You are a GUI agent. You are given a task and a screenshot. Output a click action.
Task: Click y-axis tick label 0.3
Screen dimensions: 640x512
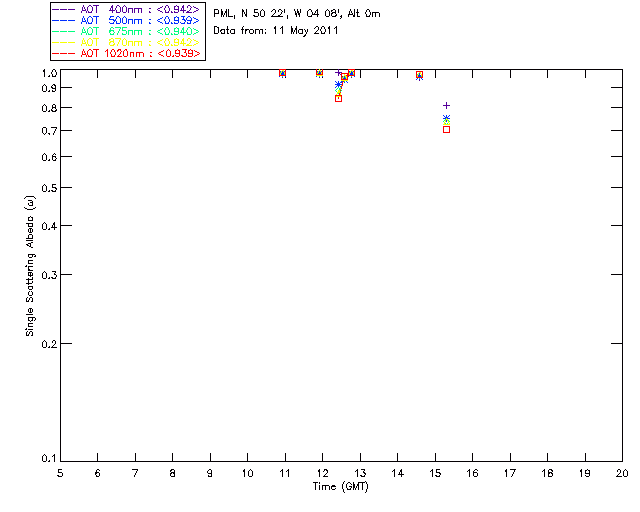pyautogui.click(x=49, y=275)
